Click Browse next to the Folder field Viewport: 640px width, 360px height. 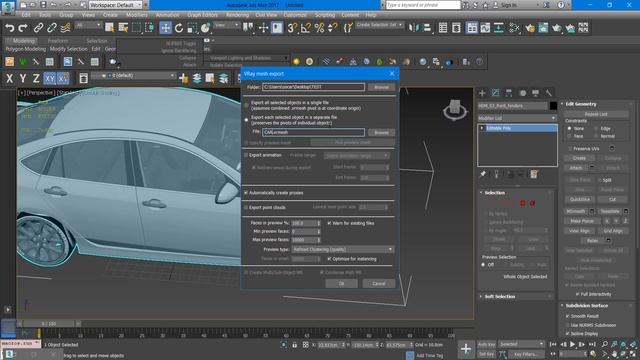381,87
